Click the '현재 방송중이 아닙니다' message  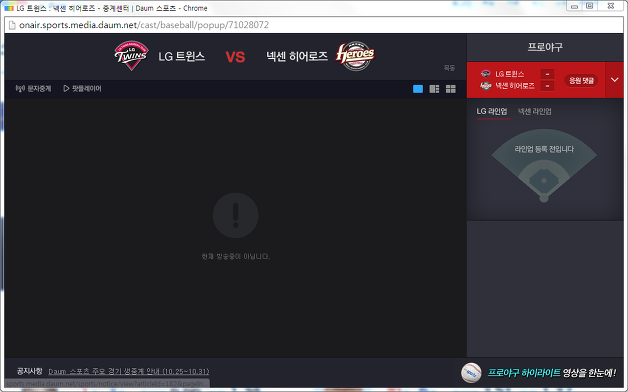tap(236, 256)
